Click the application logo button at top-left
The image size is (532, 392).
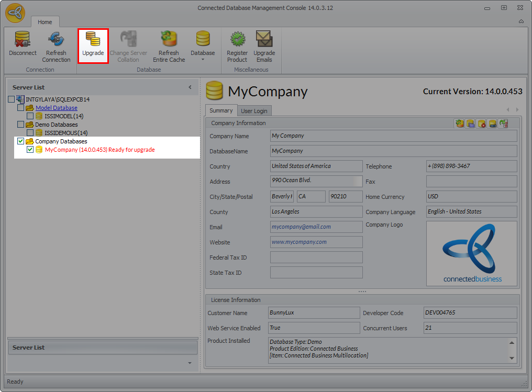pyautogui.click(x=15, y=13)
